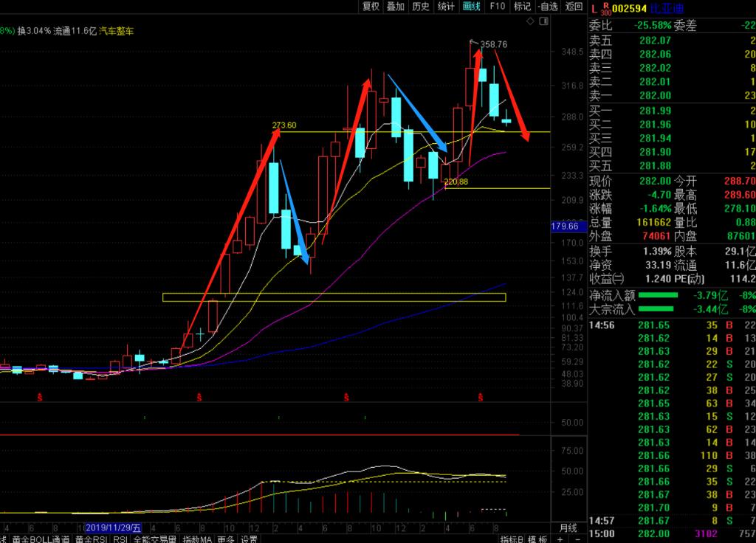The width and height of the screenshot is (756, 543).
Task: Toggle the 画线 drawing tool
Action: click(x=471, y=7)
